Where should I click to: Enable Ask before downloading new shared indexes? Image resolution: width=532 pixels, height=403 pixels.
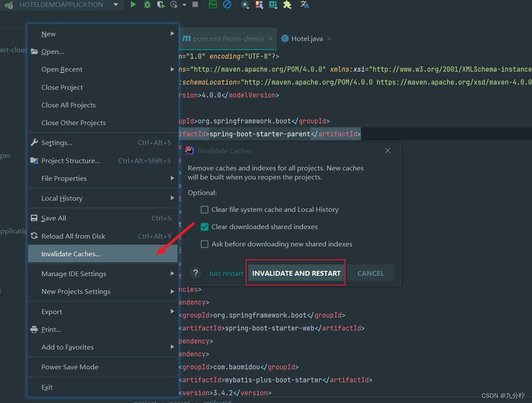coord(204,244)
